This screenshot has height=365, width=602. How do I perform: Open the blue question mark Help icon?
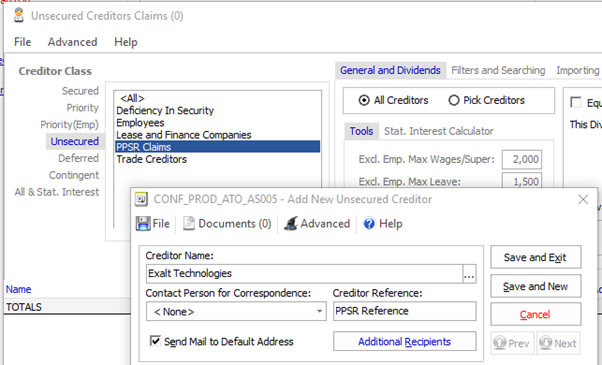pos(369,223)
